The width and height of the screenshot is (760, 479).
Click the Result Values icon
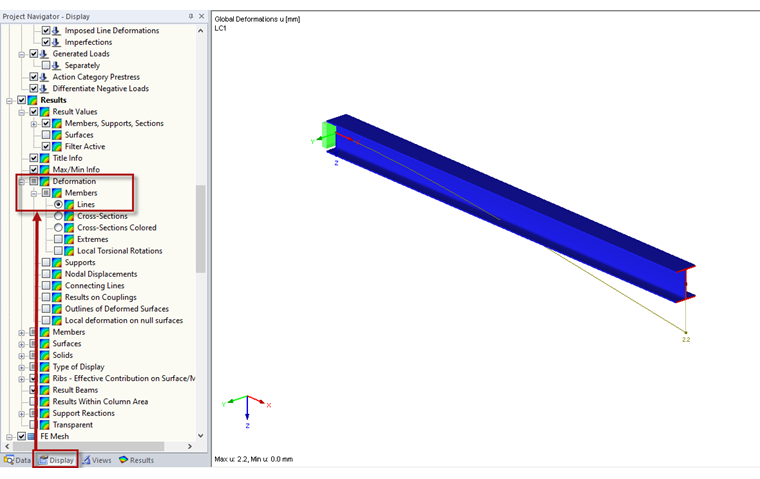tap(45, 112)
